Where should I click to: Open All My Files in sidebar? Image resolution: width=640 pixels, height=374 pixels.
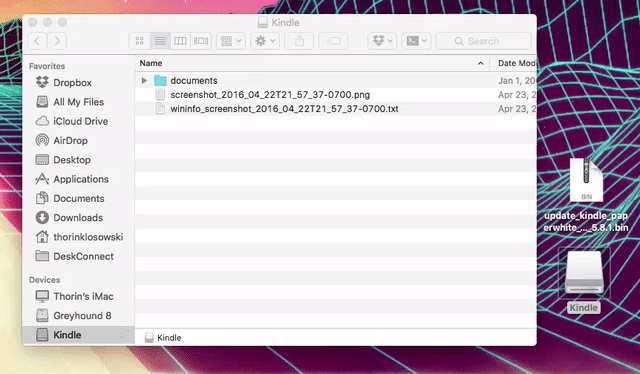pos(78,102)
